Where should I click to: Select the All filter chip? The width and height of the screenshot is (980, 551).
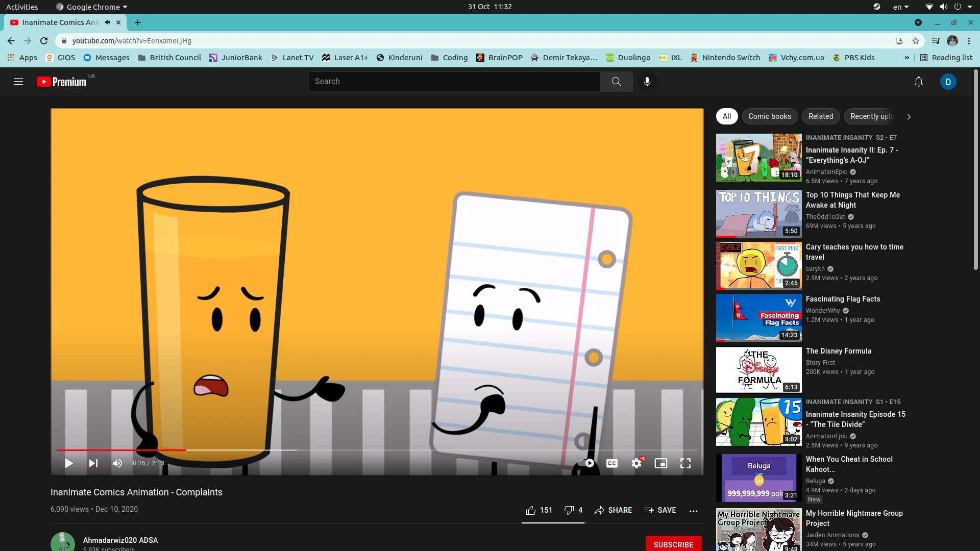coord(726,116)
